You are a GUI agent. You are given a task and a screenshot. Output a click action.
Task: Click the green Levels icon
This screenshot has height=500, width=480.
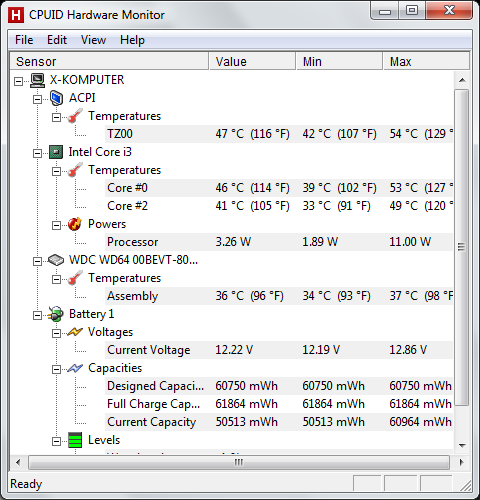point(75,440)
